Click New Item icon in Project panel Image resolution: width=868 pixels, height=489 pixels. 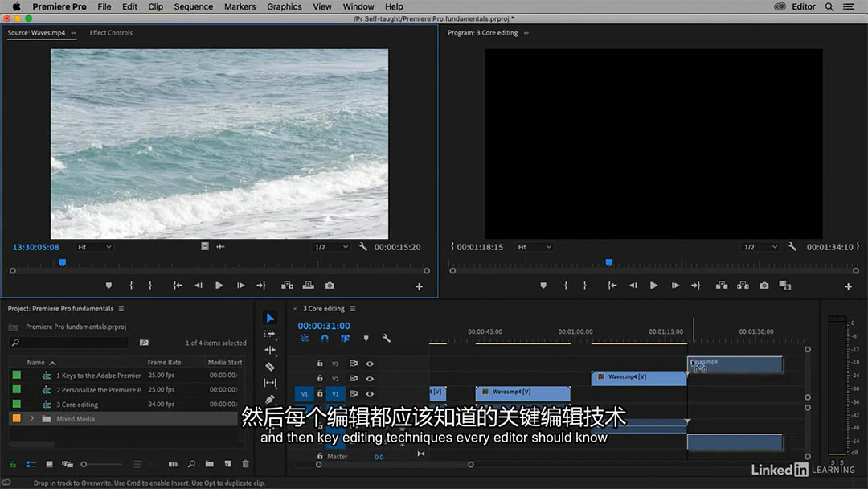[x=227, y=464]
